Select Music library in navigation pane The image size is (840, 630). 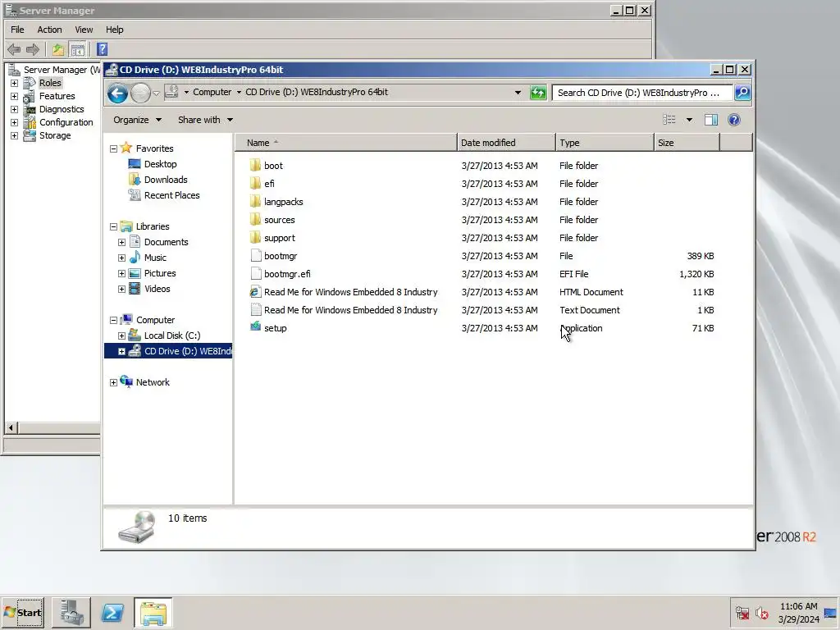point(155,258)
